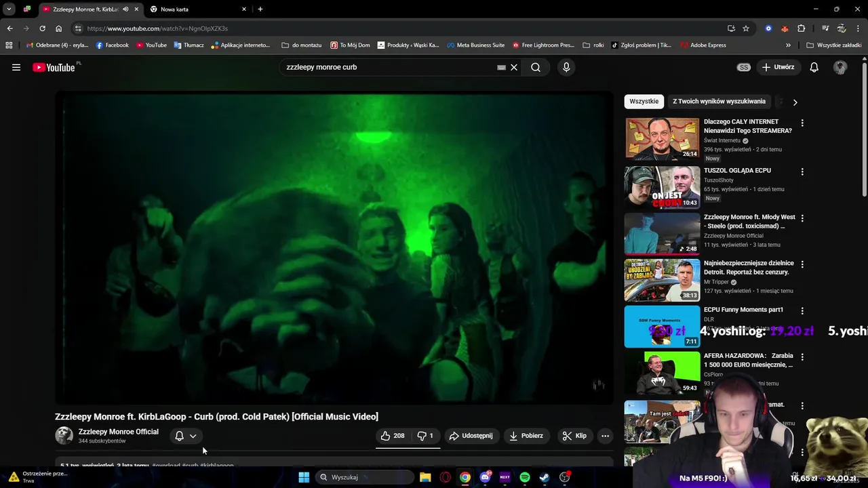
Task: Show hidden bookmarks with double chevron
Action: 788,45
